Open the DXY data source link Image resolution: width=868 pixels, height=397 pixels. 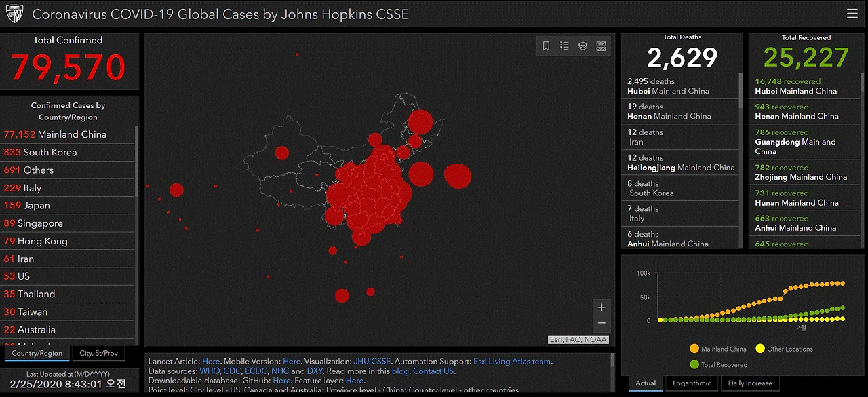pyautogui.click(x=315, y=371)
